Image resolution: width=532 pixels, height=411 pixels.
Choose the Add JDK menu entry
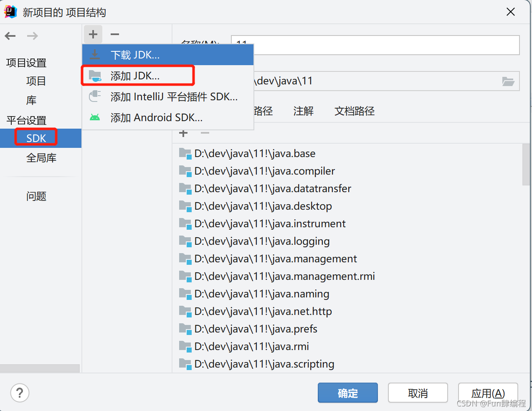pyautogui.click(x=168, y=76)
